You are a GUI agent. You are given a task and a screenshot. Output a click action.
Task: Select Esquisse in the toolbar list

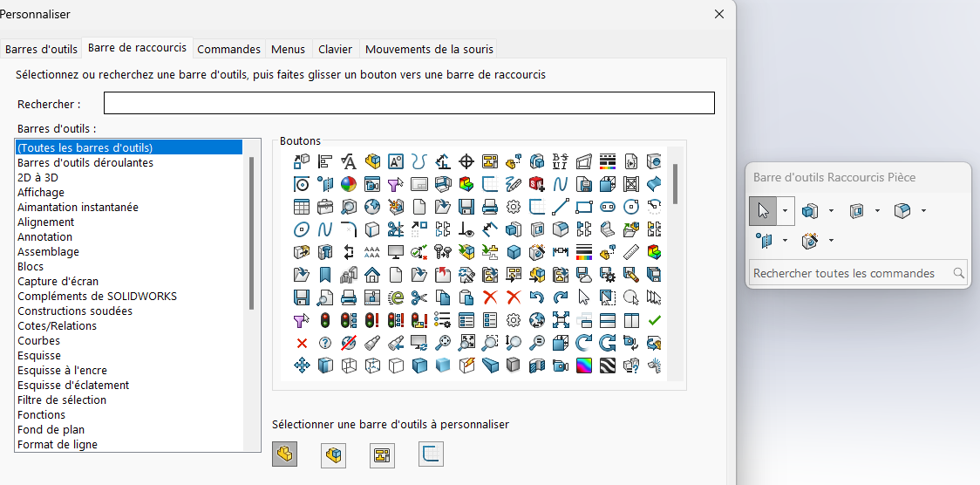[x=39, y=356]
